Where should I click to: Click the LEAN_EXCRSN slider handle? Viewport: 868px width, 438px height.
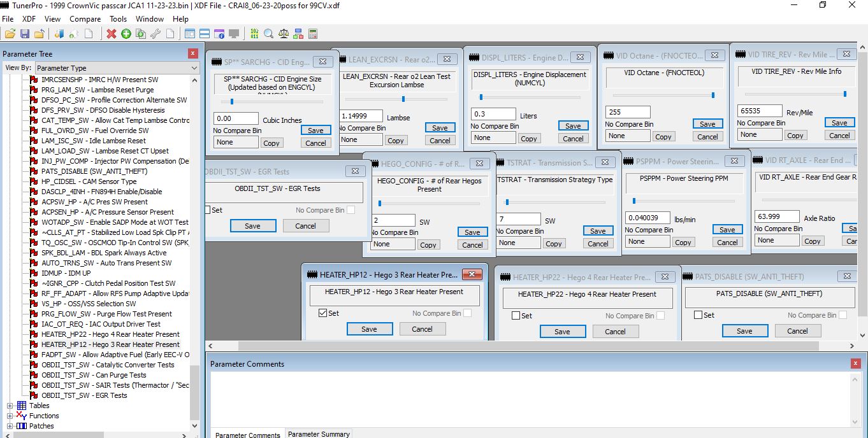point(403,99)
